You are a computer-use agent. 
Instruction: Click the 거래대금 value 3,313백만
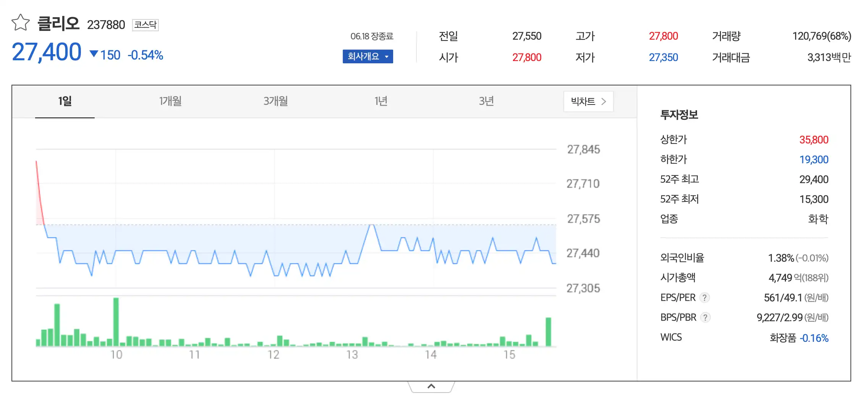[829, 58]
